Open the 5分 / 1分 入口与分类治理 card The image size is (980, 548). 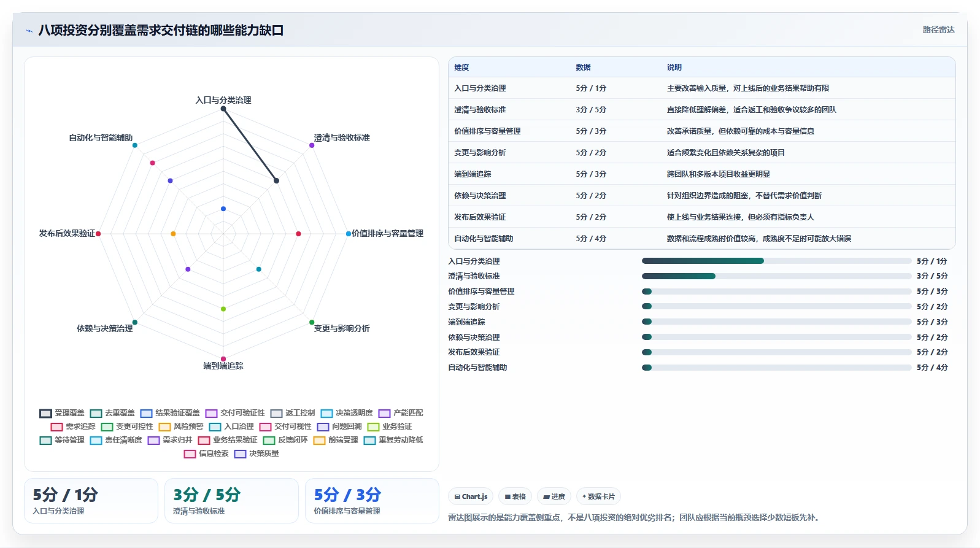pos(91,501)
